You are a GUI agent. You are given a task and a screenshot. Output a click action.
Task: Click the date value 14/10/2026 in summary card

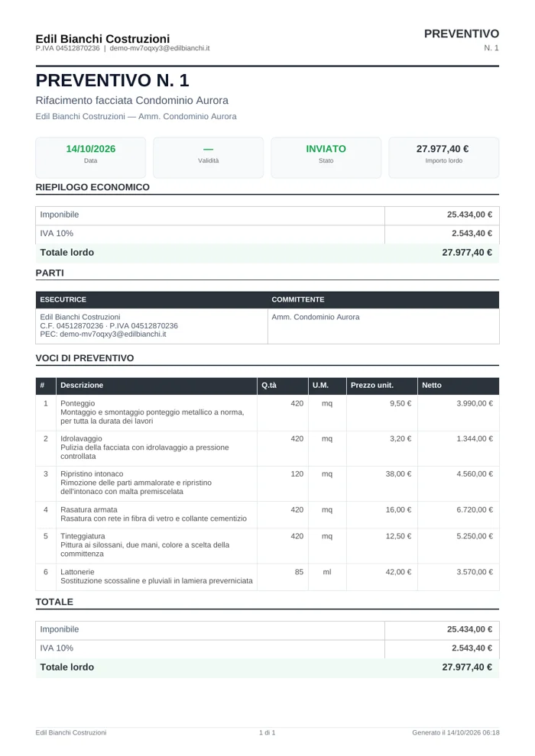tap(91, 148)
